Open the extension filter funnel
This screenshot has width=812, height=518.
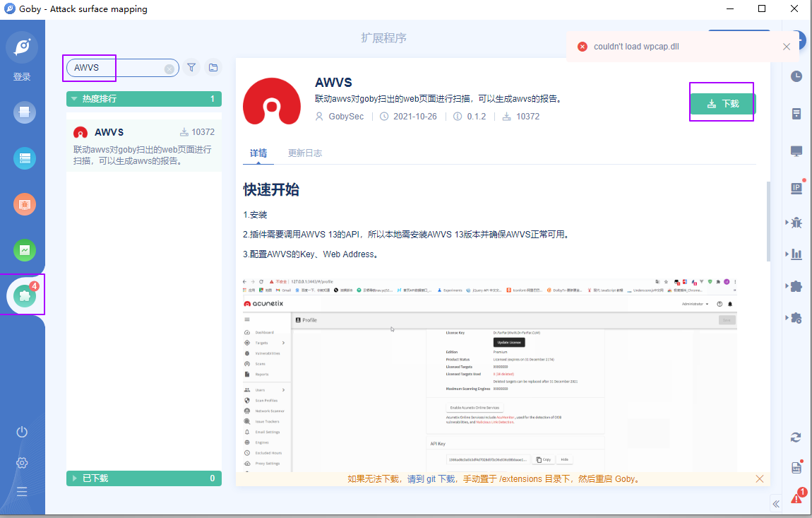191,67
